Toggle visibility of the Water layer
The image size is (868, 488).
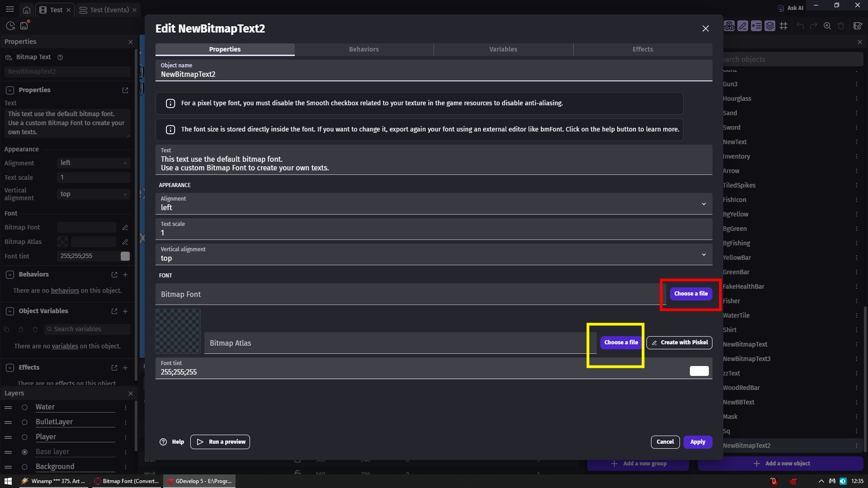24,407
